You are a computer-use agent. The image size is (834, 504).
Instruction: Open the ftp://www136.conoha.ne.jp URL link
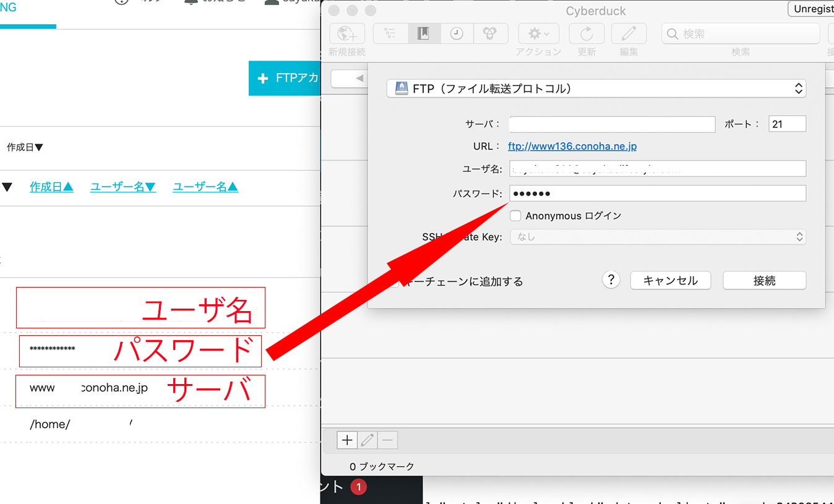coord(572,147)
